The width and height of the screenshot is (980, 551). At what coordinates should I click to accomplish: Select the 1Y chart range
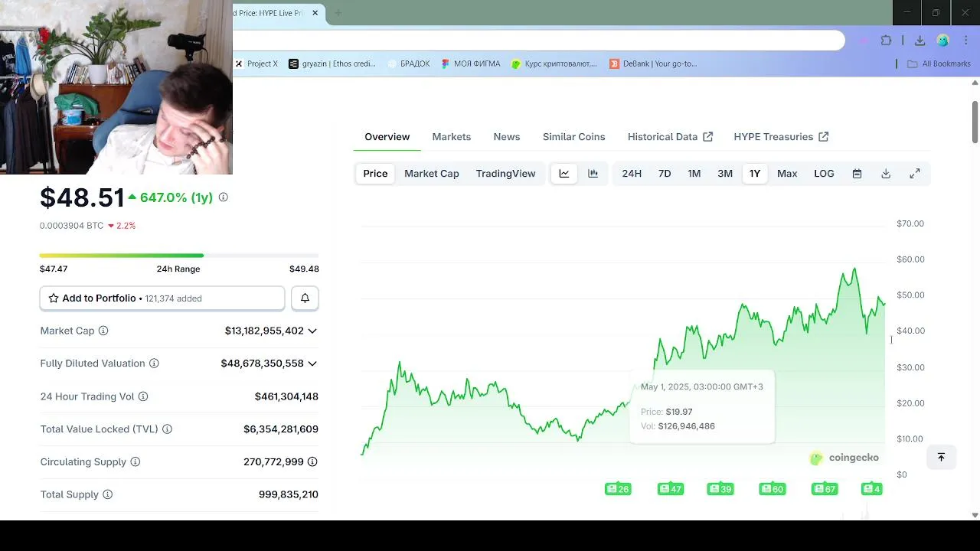click(755, 174)
